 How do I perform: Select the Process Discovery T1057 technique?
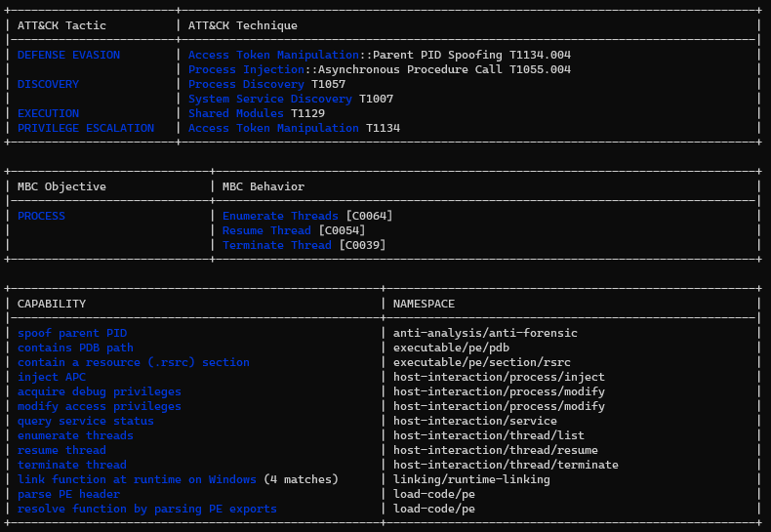[246, 84]
